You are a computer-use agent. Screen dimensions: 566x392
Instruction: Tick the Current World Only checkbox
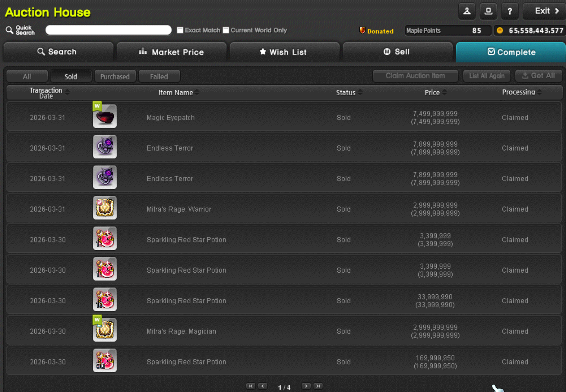pos(226,30)
